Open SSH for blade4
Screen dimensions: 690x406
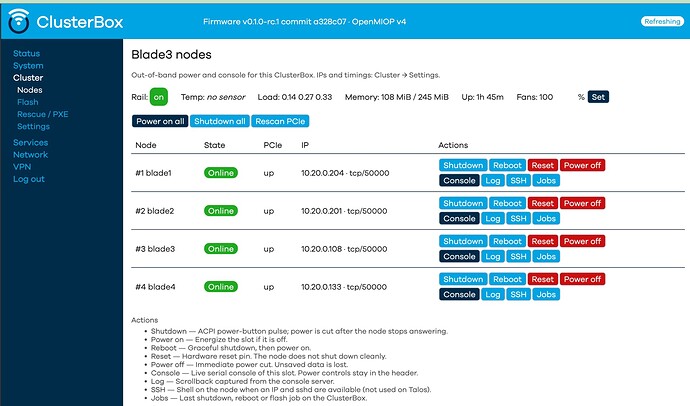[518, 295]
